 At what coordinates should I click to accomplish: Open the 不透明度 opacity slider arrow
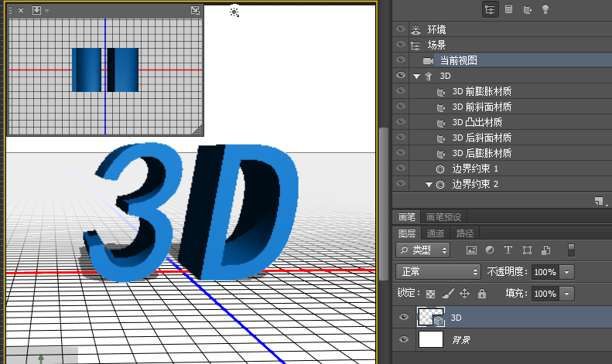point(567,272)
